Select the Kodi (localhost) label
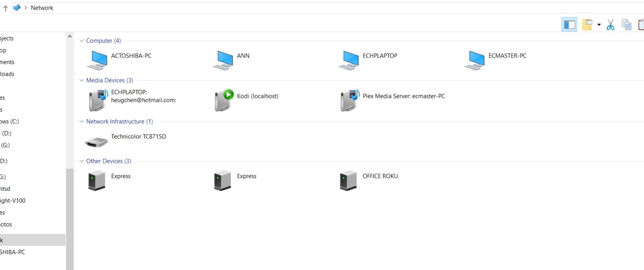The width and height of the screenshot is (644, 270). 258,96
